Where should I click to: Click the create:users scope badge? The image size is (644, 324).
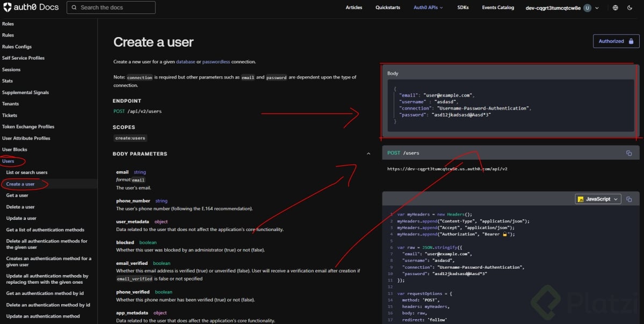tap(130, 138)
